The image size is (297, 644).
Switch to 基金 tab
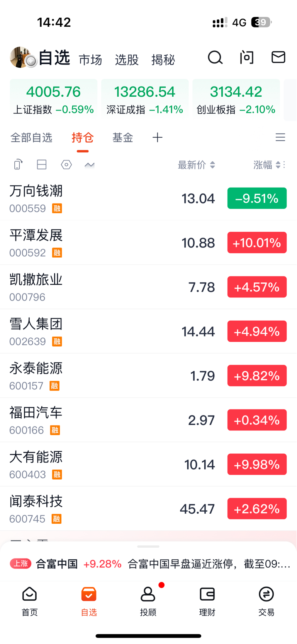122,138
